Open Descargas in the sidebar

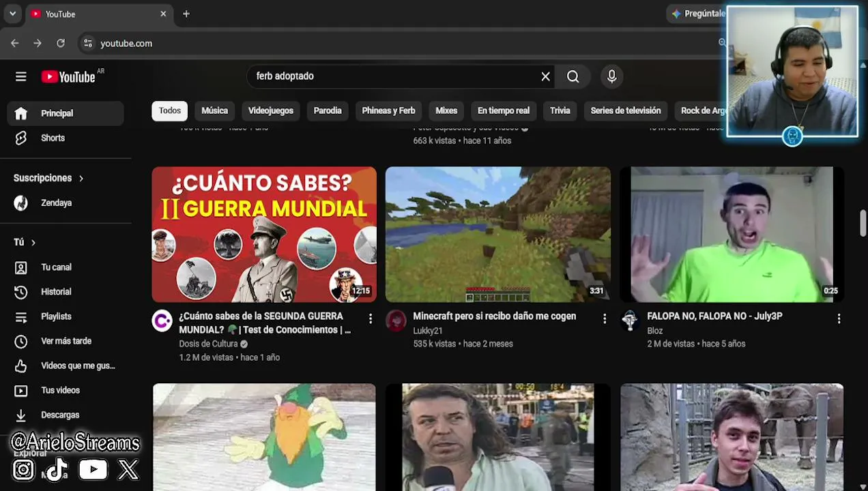pos(66,415)
